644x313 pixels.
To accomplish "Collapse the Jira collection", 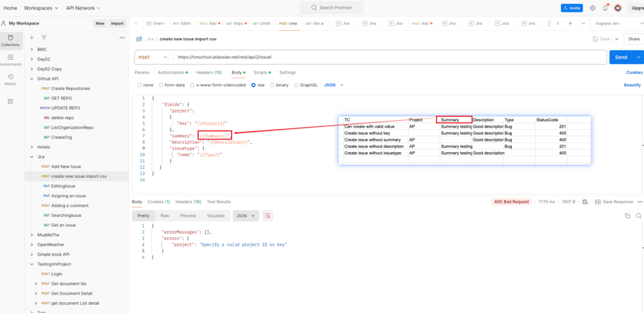I will coord(32,156).
